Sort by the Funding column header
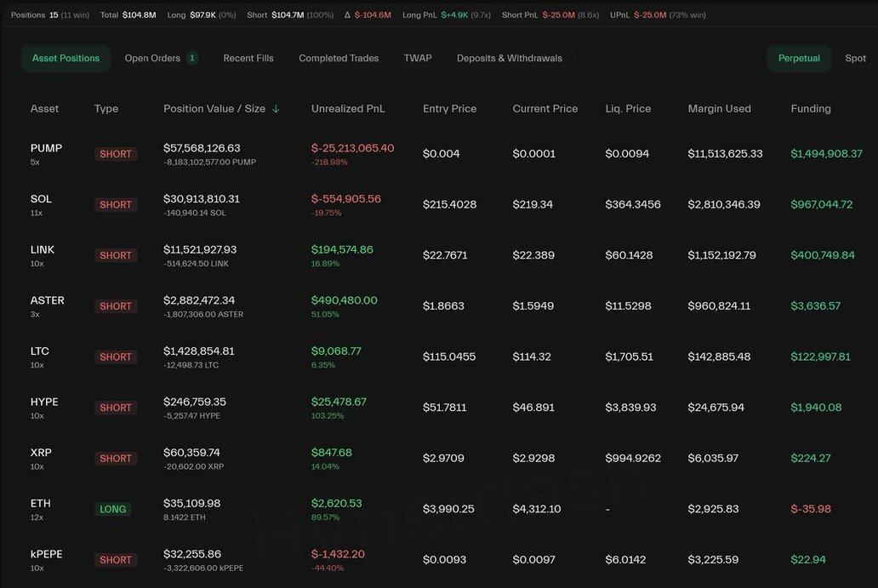 tap(810, 109)
